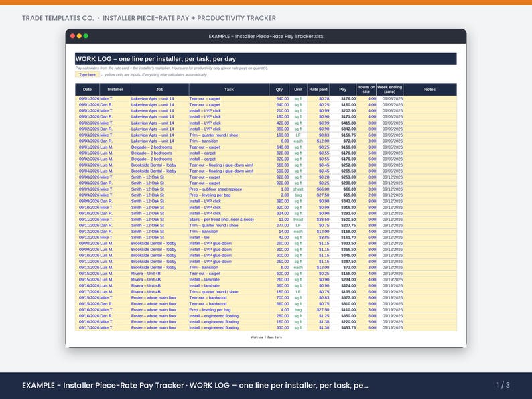Click the pay value '$577.50'

tap(348, 298)
